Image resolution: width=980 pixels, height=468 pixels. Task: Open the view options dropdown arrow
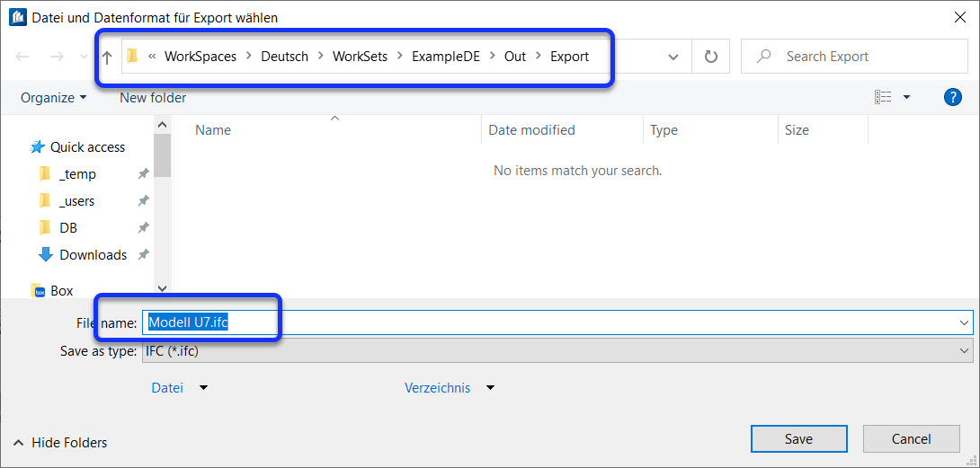[x=906, y=98]
